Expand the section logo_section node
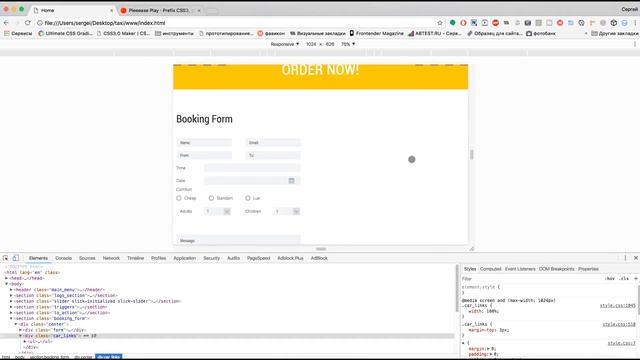640x360 pixels. [x=11, y=295]
